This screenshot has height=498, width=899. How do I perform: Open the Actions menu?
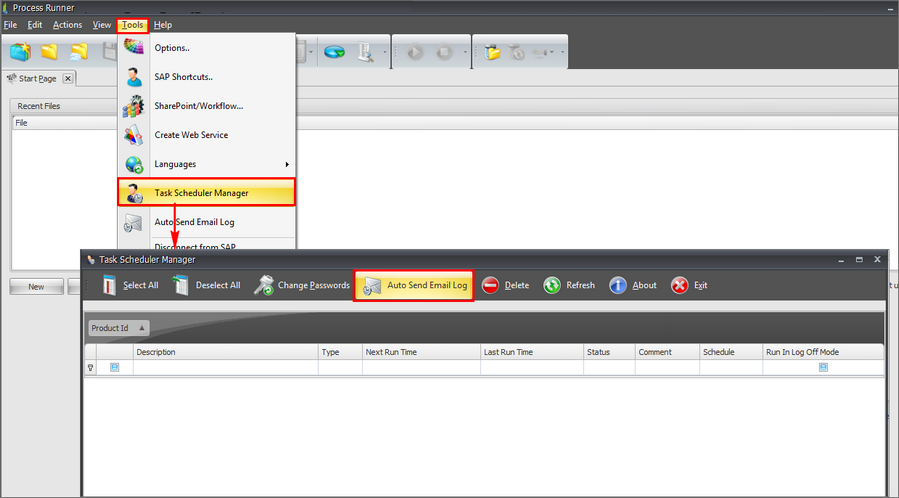pos(67,24)
